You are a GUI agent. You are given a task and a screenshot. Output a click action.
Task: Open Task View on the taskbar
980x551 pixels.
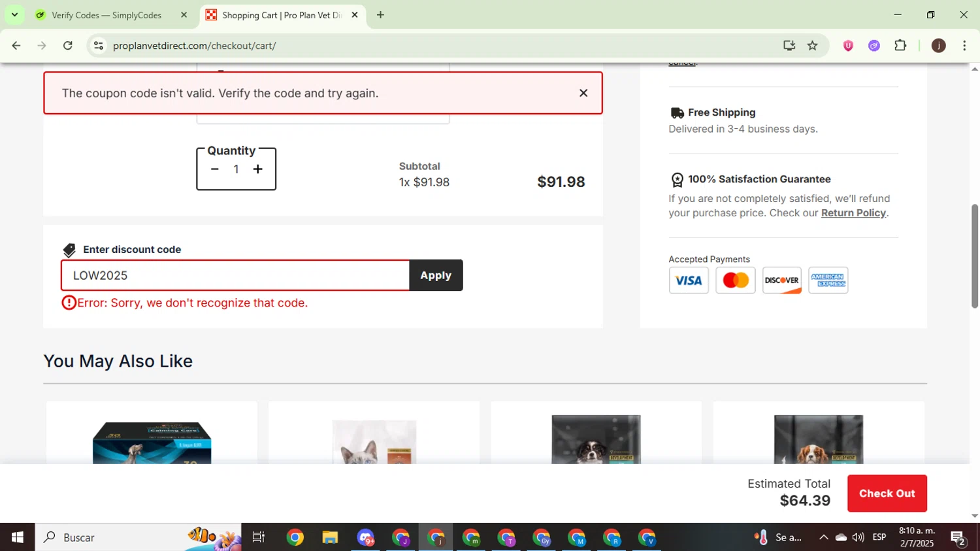tap(259, 537)
